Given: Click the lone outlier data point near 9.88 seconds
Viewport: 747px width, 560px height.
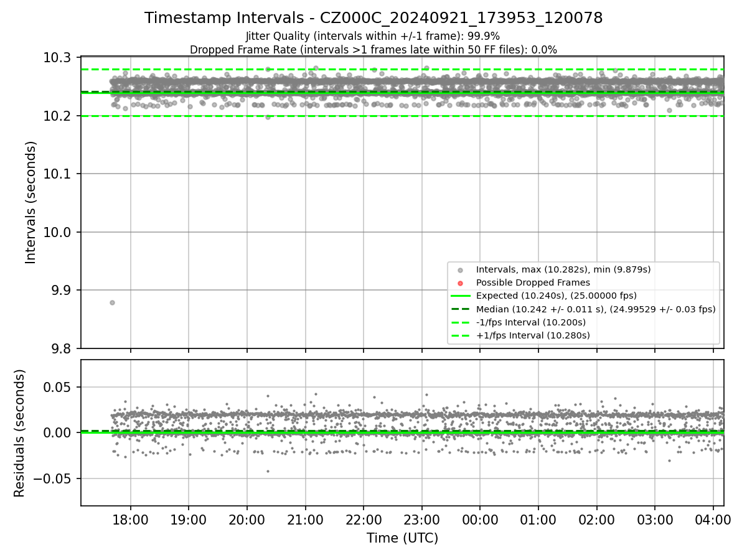Looking at the screenshot, I should [x=112, y=302].
